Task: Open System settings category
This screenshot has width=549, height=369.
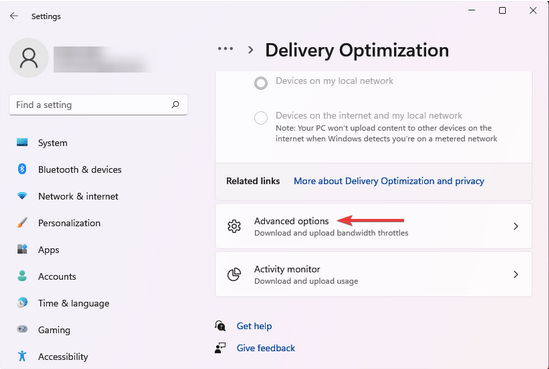Action: pyautogui.click(x=53, y=143)
